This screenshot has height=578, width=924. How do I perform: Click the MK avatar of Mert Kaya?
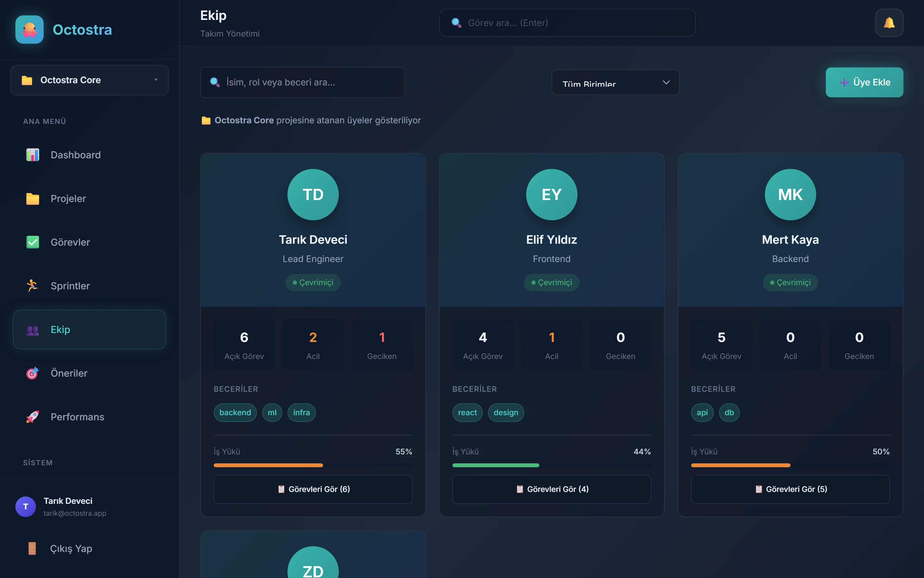(x=790, y=195)
